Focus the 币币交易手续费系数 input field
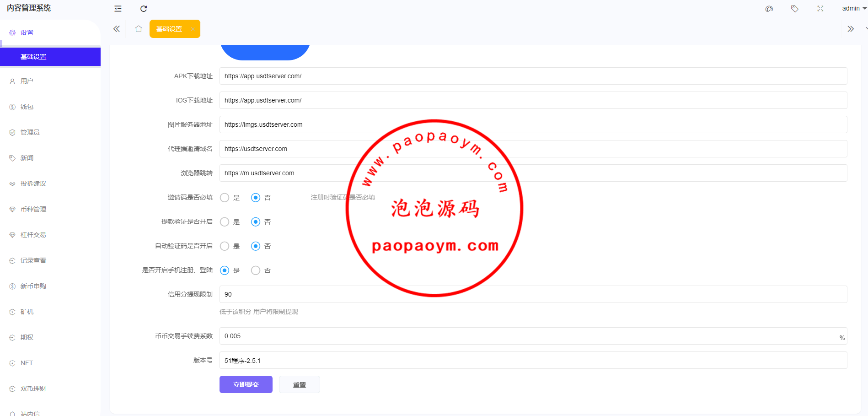Screen dimensions: 868x416 tap(533, 336)
